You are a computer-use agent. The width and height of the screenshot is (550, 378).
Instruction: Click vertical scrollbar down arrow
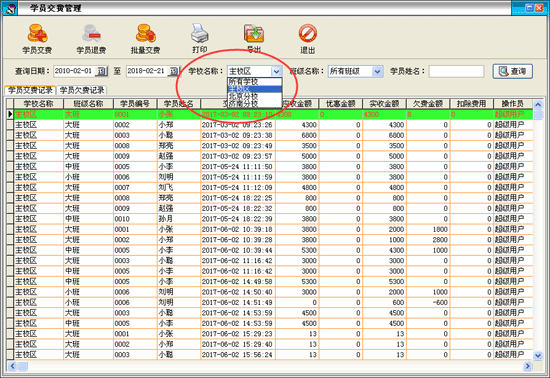(538, 355)
